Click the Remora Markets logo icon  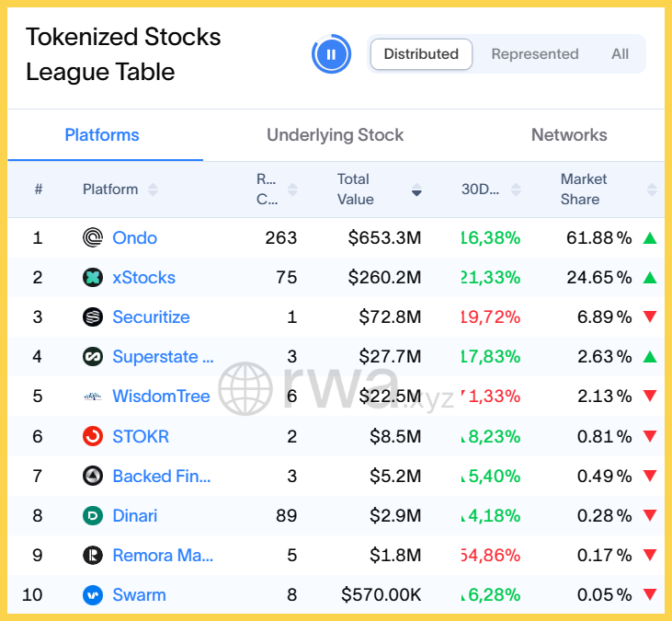click(x=93, y=556)
